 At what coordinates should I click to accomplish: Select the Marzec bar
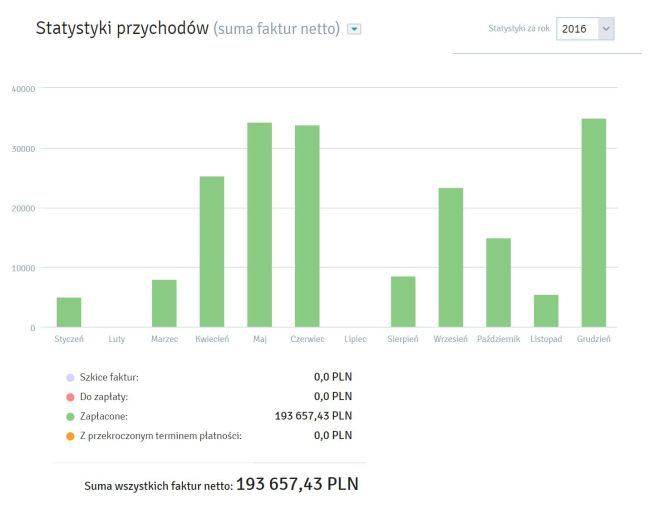point(164,303)
